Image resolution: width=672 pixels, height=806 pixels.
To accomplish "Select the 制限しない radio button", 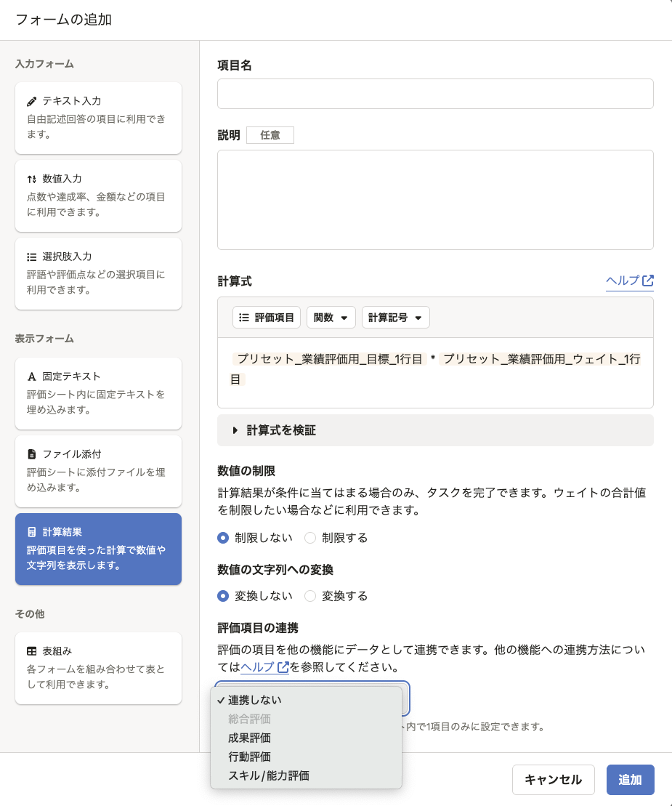I will coord(224,538).
